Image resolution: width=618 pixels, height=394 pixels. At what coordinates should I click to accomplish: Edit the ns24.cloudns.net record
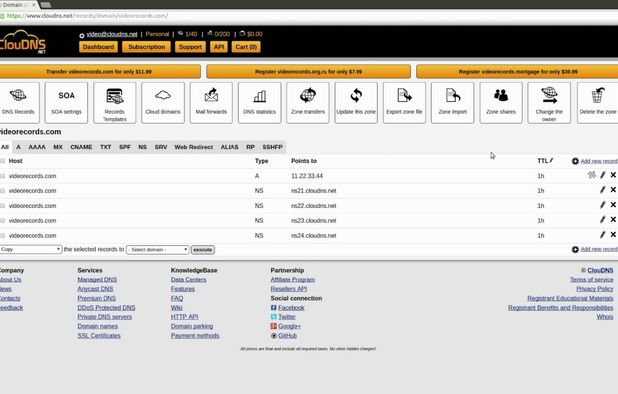603,235
